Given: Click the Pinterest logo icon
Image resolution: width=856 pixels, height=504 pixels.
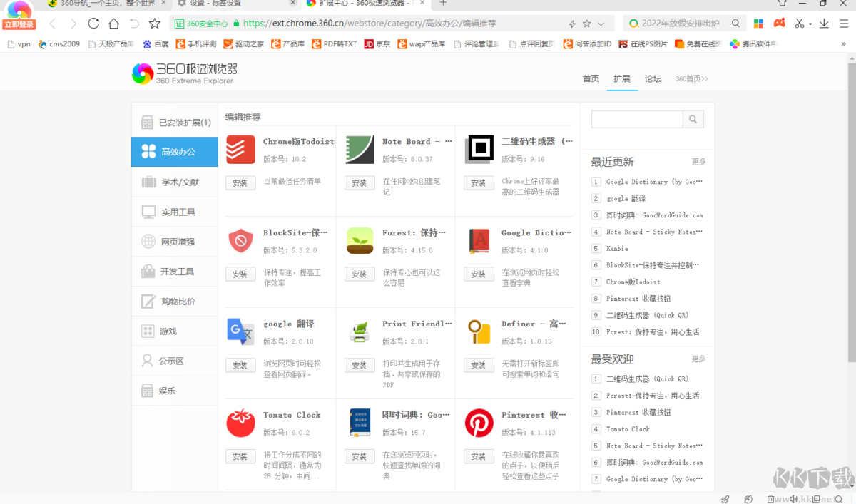Looking at the screenshot, I should [479, 423].
